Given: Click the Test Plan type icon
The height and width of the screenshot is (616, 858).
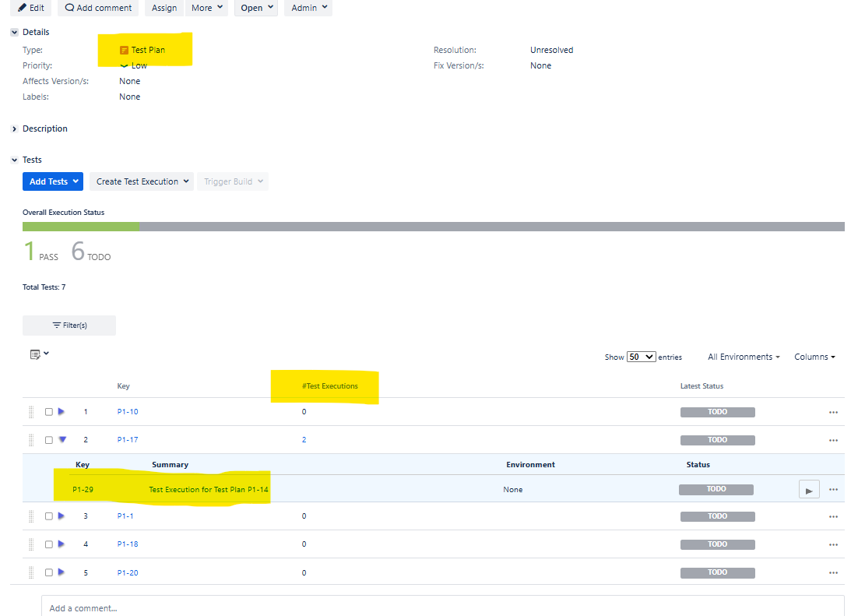Looking at the screenshot, I should coord(124,49).
